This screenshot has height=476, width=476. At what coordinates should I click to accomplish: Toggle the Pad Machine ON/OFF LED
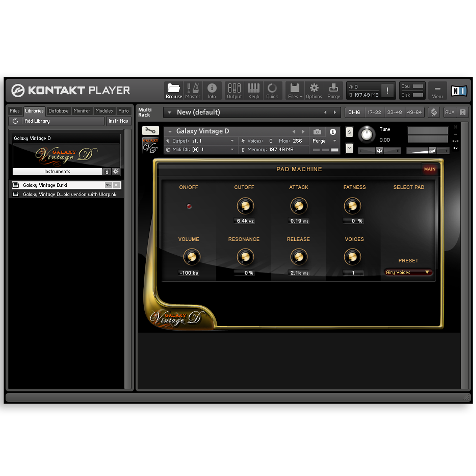point(189,206)
